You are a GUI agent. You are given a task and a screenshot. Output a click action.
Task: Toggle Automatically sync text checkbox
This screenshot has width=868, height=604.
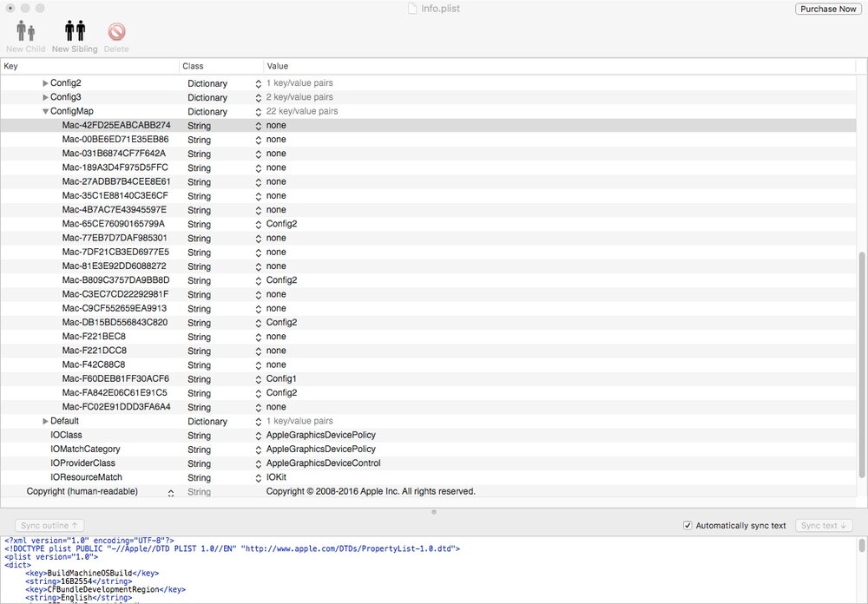687,526
